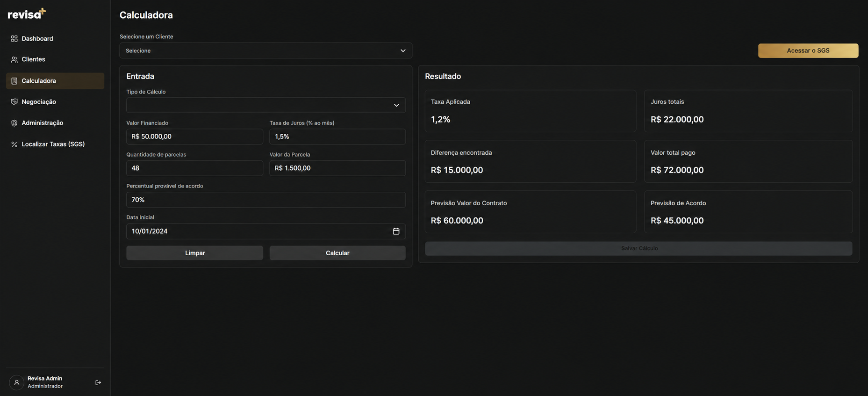Focus the Quantidade de parcelas field
The height and width of the screenshot is (396, 868).
point(194,168)
